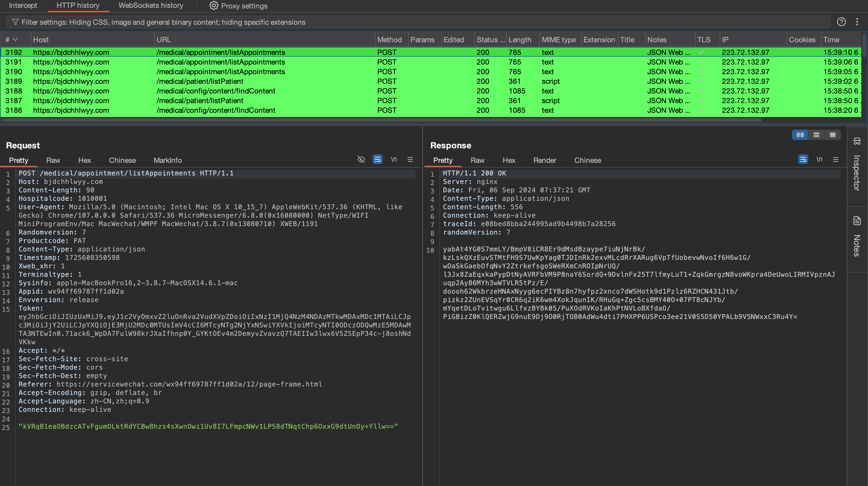Image resolution: width=868 pixels, height=486 pixels.
Task: Open Chinese tab in Request pane
Action: coord(122,160)
